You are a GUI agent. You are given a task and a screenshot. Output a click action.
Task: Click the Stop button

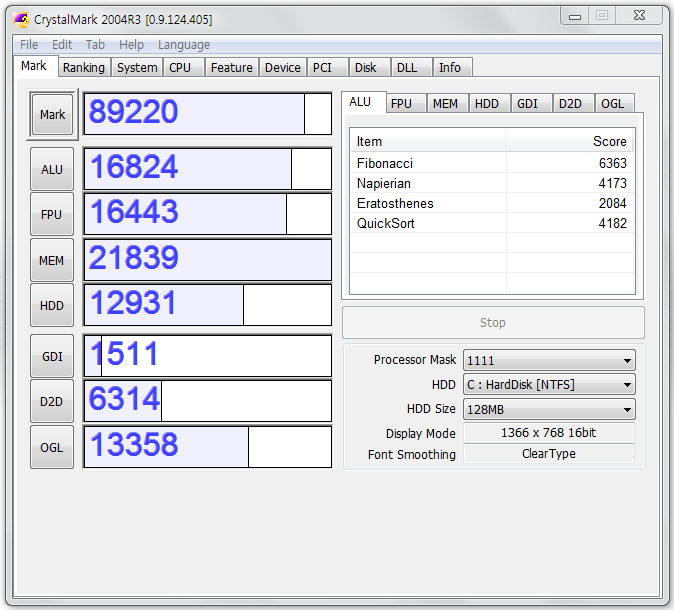point(493,322)
